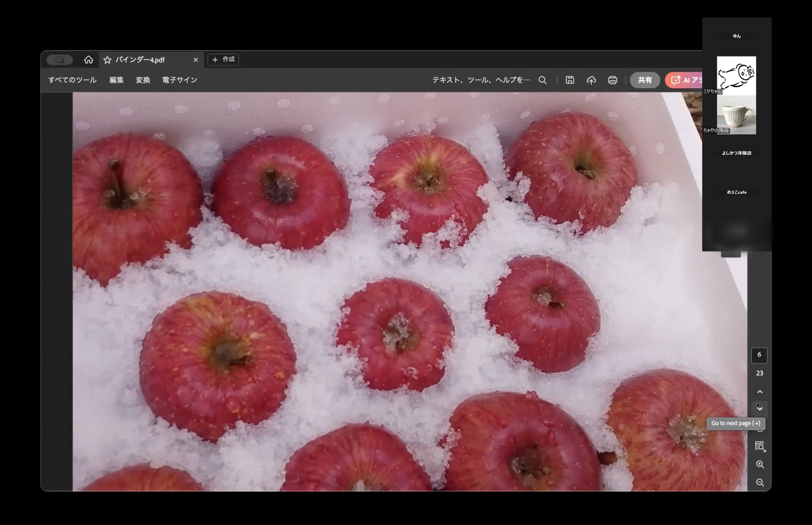812x525 pixels.
Task: Zoom out with the minus magnifier
Action: point(760,483)
